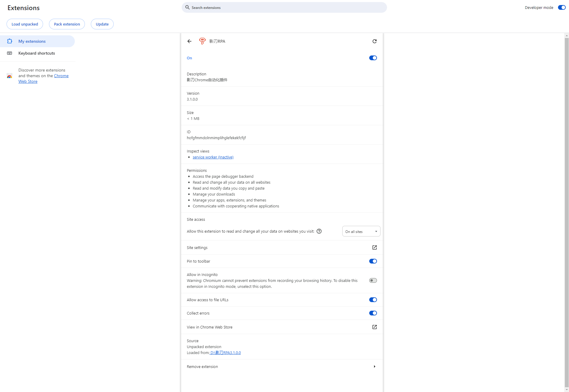Click the Update button
The width and height of the screenshot is (569, 392).
[x=102, y=24]
